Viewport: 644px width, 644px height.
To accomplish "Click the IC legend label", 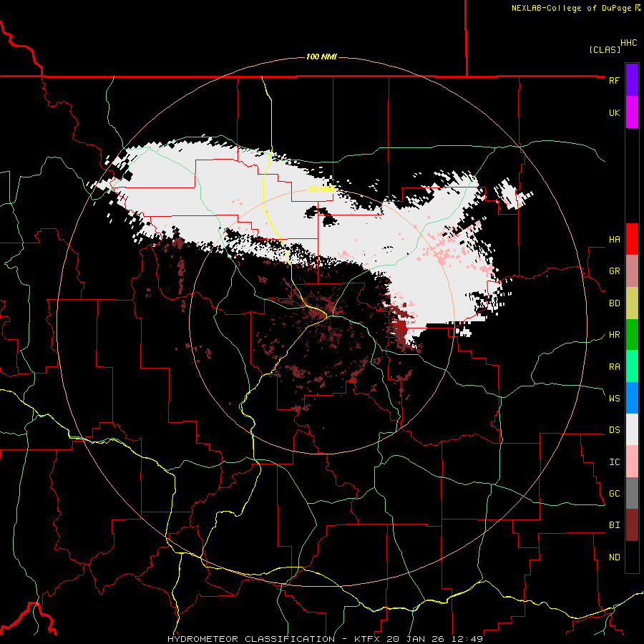I will click(x=614, y=462).
